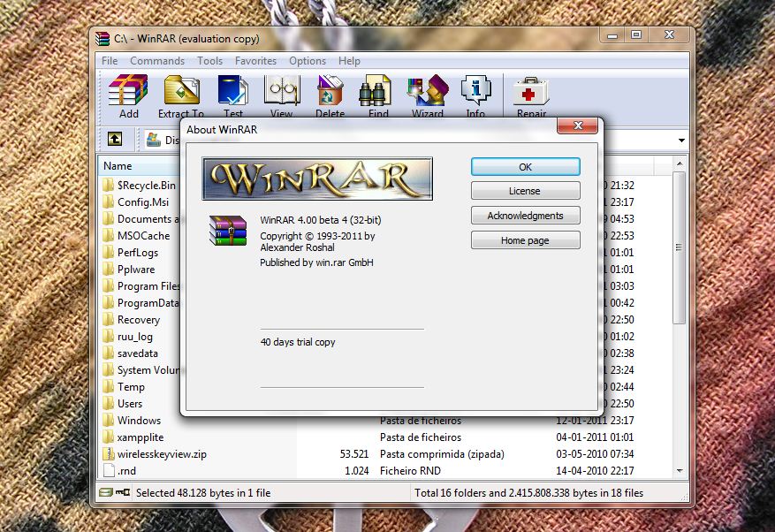Click the Info toolbar icon
The width and height of the screenshot is (775, 532).
(475, 89)
